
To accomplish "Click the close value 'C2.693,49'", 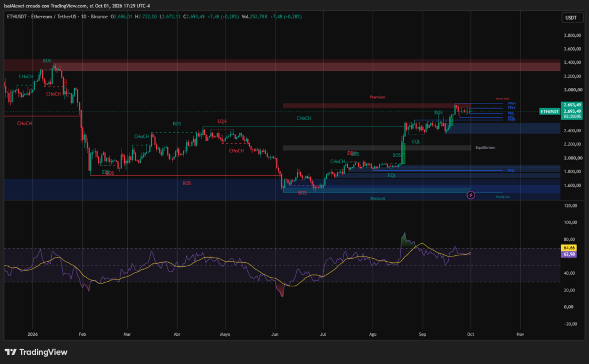I will pyautogui.click(x=194, y=17).
